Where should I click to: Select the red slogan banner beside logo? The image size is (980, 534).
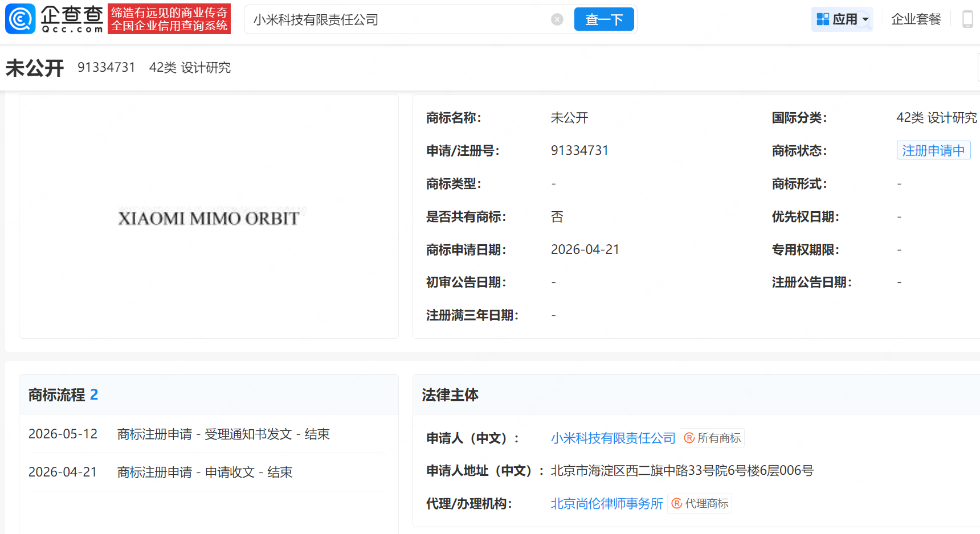click(x=169, y=19)
